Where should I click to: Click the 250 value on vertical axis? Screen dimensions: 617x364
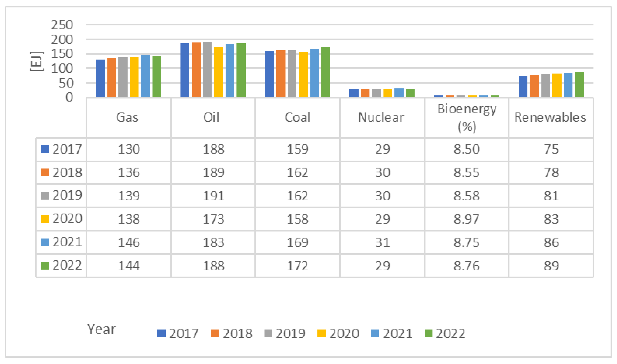point(62,25)
